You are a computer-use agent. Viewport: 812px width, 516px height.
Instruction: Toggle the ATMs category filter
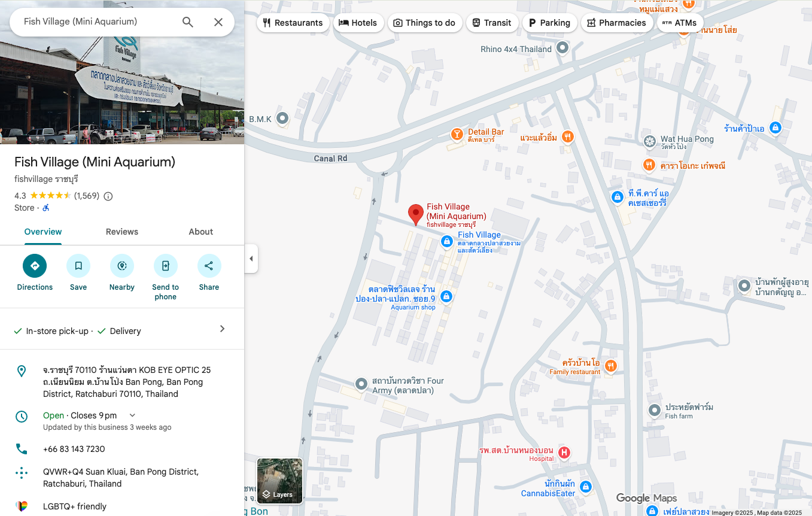pyautogui.click(x=679, y=22)
